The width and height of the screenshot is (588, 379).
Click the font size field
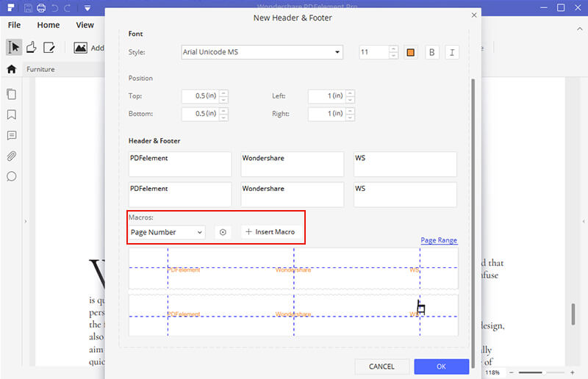(x=374, y=52)
